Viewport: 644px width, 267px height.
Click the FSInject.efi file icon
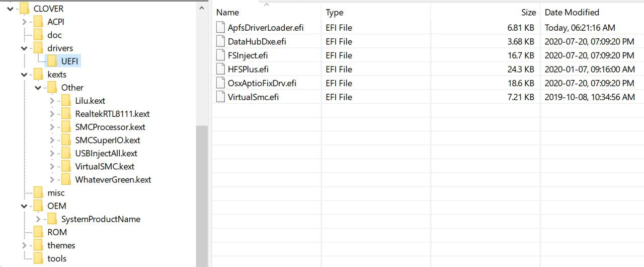pyautogui.click(x=220, y=55)
